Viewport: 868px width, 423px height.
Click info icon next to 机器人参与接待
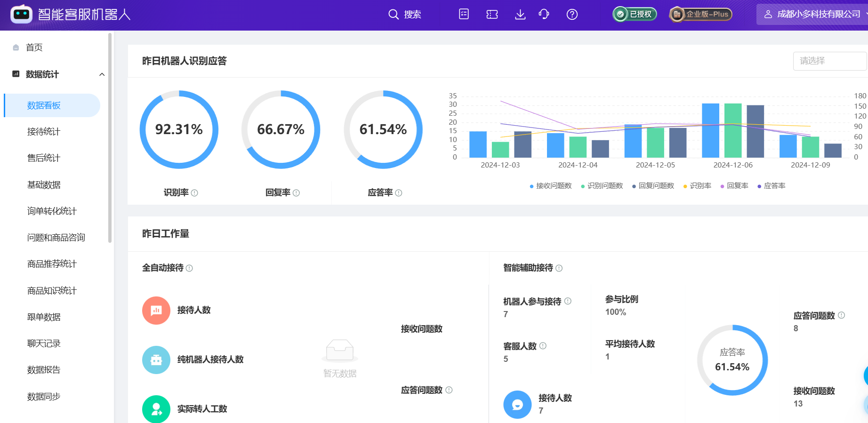[568, 301]
